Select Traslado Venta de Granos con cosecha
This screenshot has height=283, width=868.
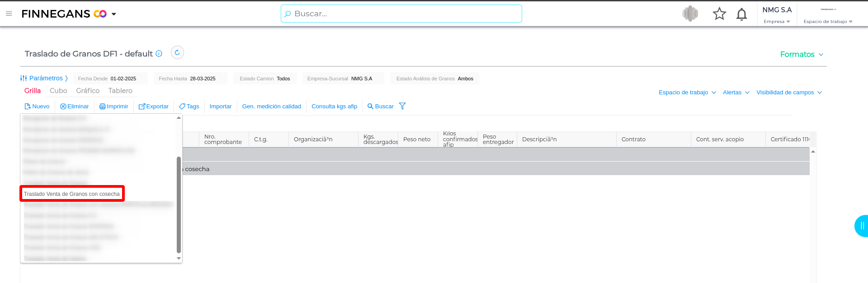pyautogui.click(x=72, y=194)
